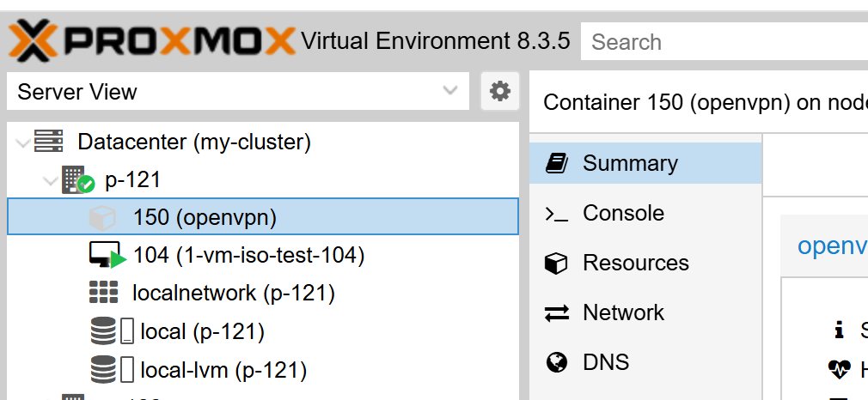Image resolution: width=868 pixels, height=400 pixels.
Task: Collapse the p-121 node arrow
Action: coord(51,180)
